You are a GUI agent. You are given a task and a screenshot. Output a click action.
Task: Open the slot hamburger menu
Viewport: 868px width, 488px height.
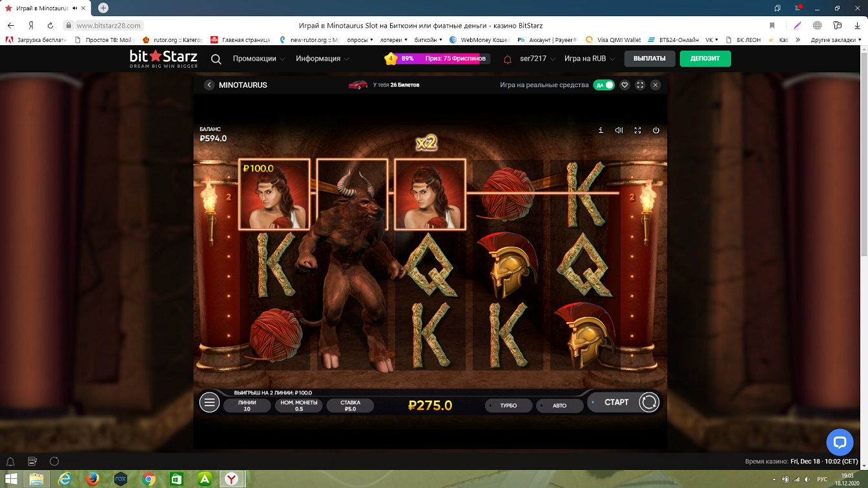point(209,403)
